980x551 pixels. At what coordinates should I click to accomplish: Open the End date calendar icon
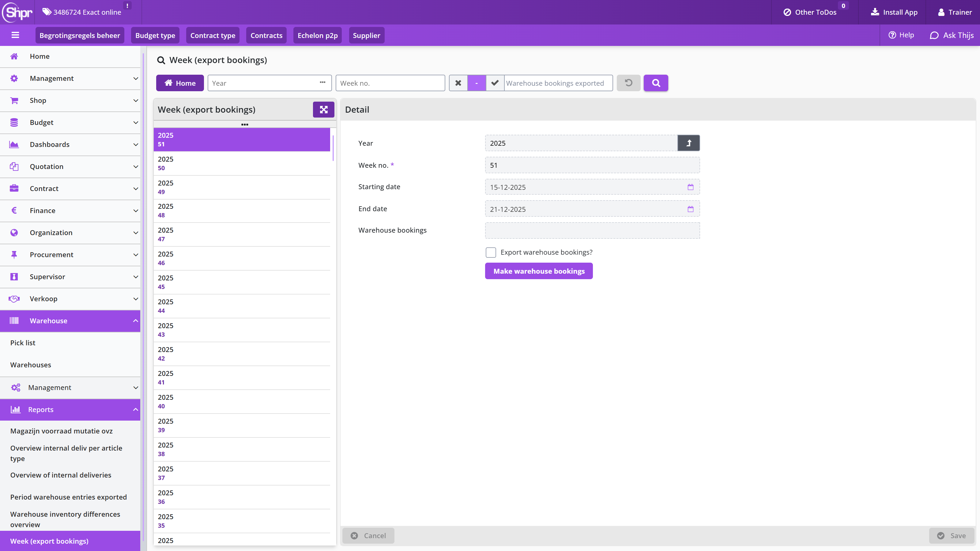(691, 209)
